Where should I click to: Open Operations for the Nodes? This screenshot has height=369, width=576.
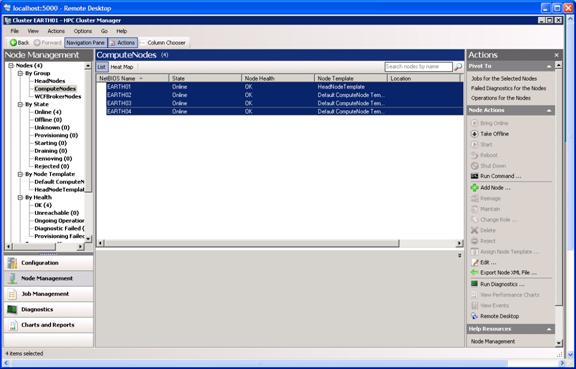coord(501,98)
